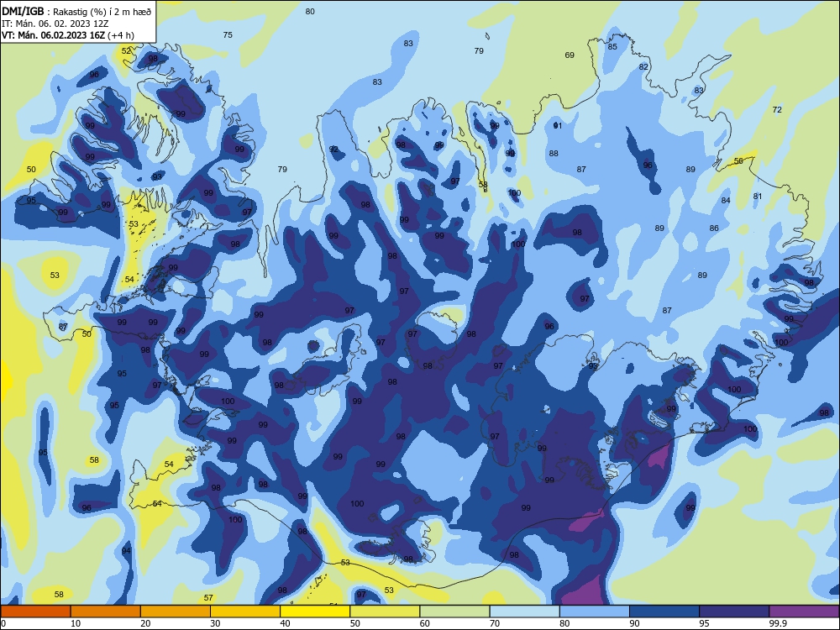Click the map value '75'
Screen dimensions: 840x630
(x=228, y=34)
